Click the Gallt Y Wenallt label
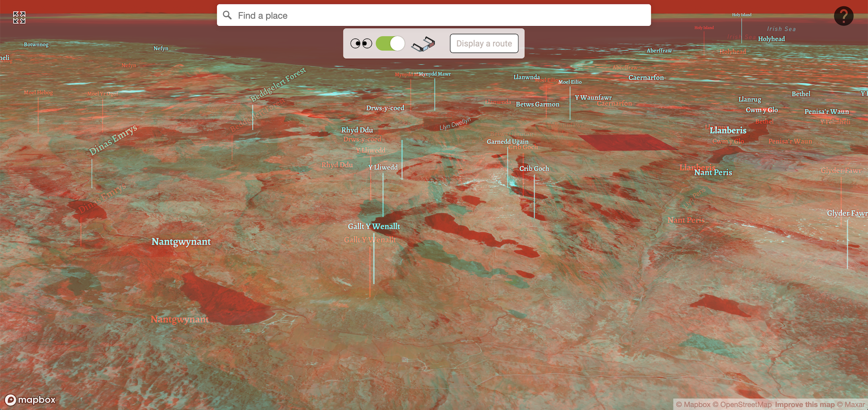This screenshot has width=868, height=410. pos(374,226)
